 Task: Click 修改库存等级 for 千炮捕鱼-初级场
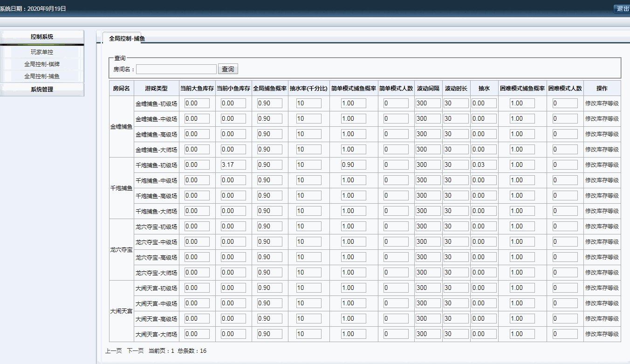[602, 165]
